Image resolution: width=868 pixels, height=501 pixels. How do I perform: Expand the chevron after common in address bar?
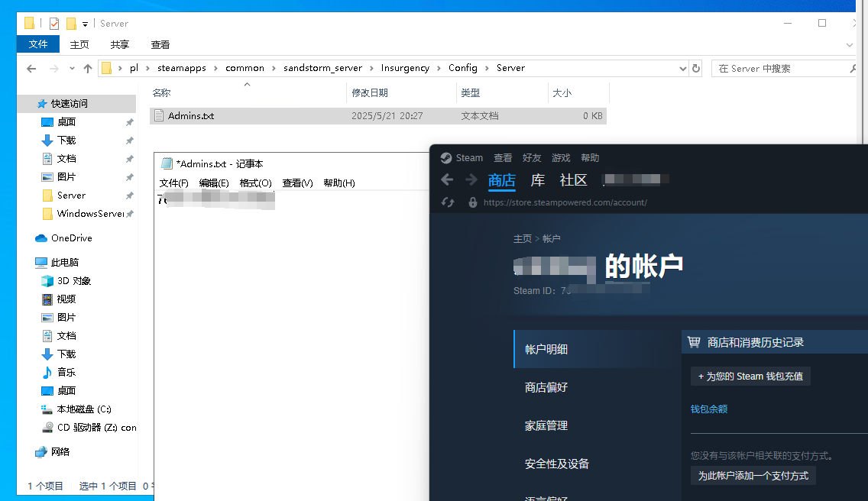point(274,68)
